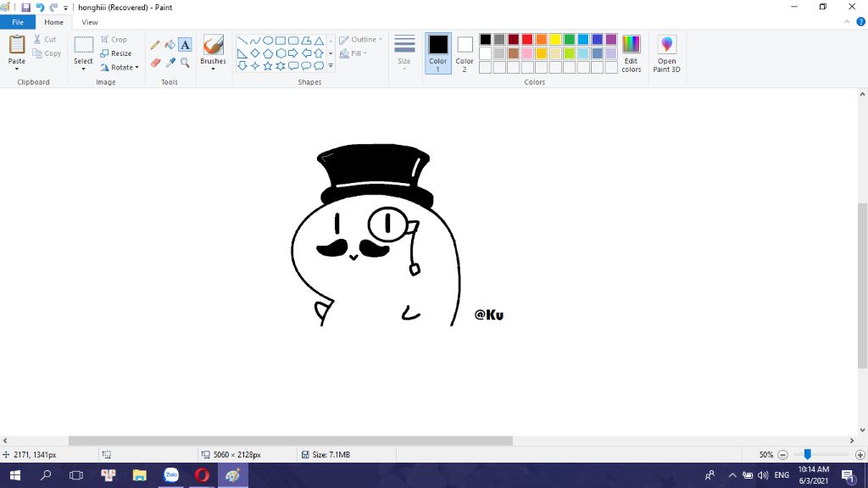Choose the Diamond shape
868x488 pixels.
pyautogui.click(x=254, y=53)
